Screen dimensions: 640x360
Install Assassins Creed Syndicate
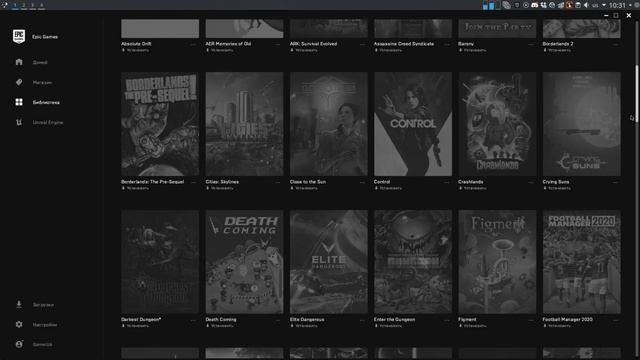pyautogui.click(x=388, y=50)
